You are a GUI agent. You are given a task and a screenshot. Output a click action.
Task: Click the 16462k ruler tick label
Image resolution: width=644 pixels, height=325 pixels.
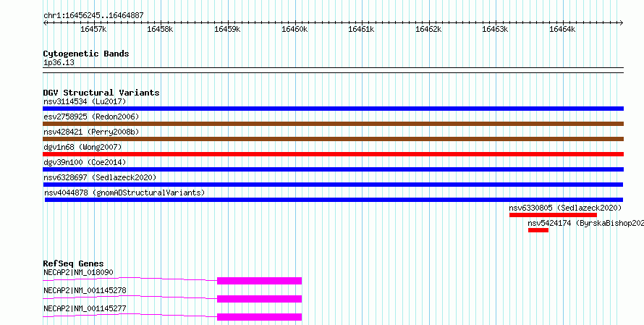pyautogui.click(x=429, y=29)
